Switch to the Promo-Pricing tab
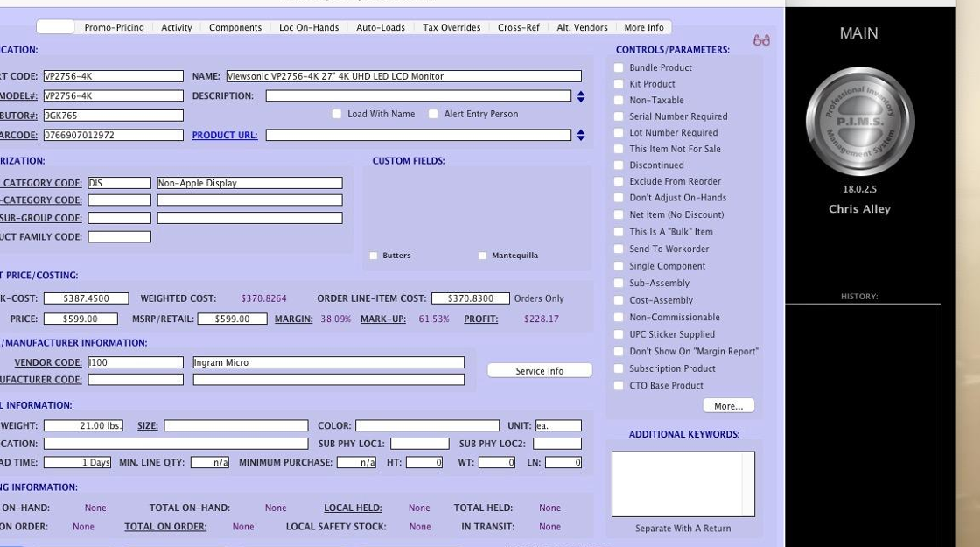The image size is (980, 547). [114, 27]
